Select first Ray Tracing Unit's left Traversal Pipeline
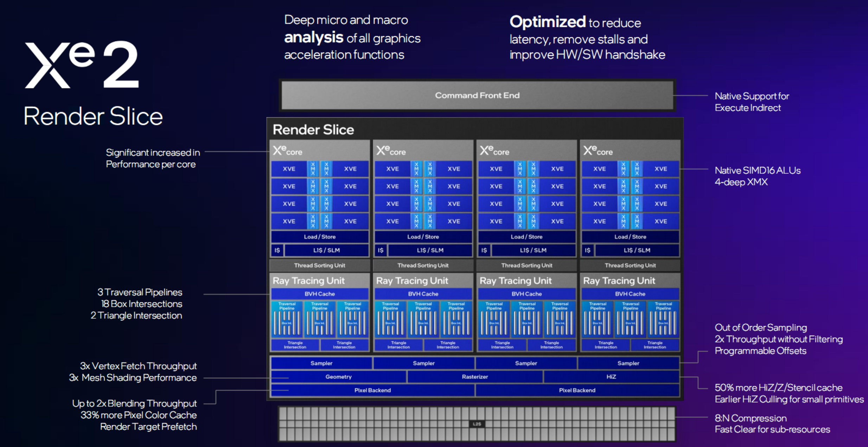This screenshot has height=447, width=868. click(x=287, y=319)
